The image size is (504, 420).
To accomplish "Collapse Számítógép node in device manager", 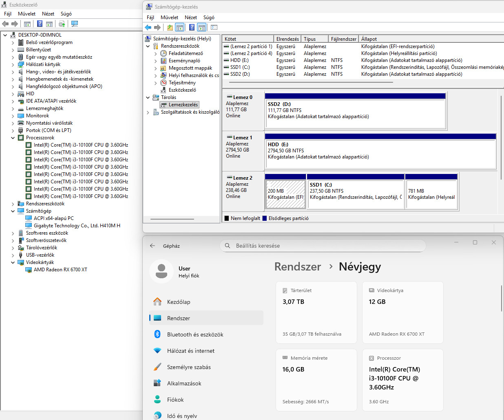I will coord(13,211).
